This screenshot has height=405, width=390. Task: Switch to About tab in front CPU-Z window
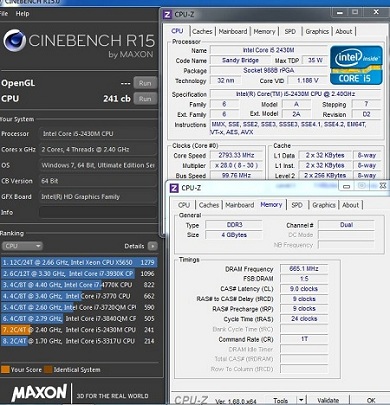pyautogui.click(x=351, y=205)
